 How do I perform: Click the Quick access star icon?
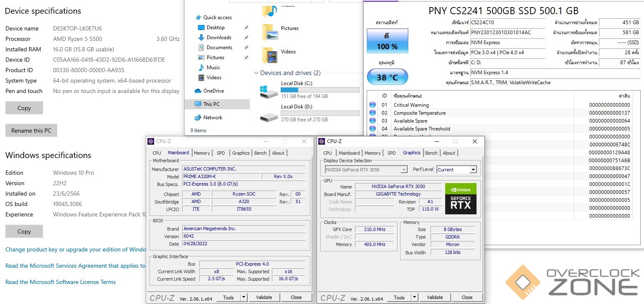point(198,18)
